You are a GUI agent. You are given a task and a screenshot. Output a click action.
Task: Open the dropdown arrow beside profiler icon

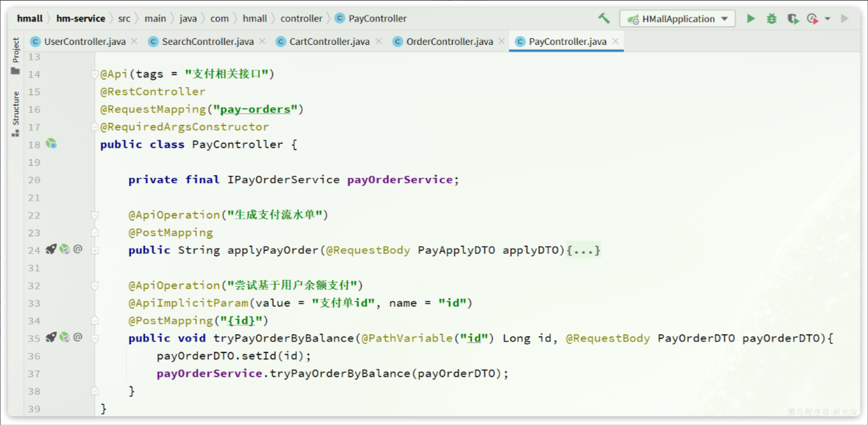828,19
